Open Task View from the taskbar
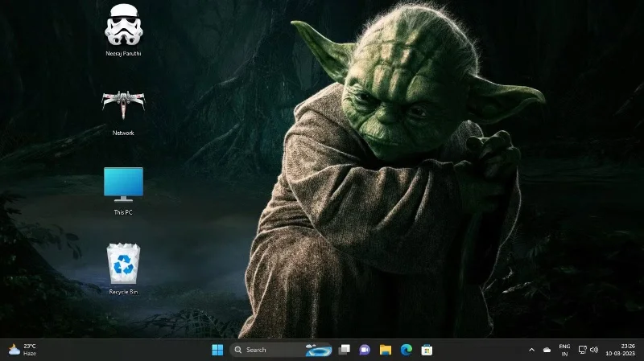644x361 pixels. point(345,350)
